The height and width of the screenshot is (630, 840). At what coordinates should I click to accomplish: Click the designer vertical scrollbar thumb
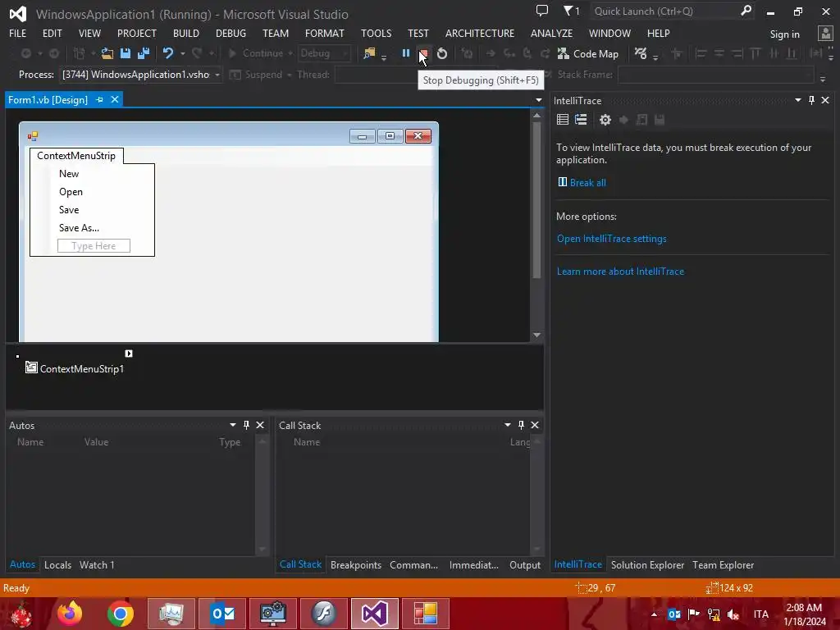pyautogui.click(x=536, y=199)
